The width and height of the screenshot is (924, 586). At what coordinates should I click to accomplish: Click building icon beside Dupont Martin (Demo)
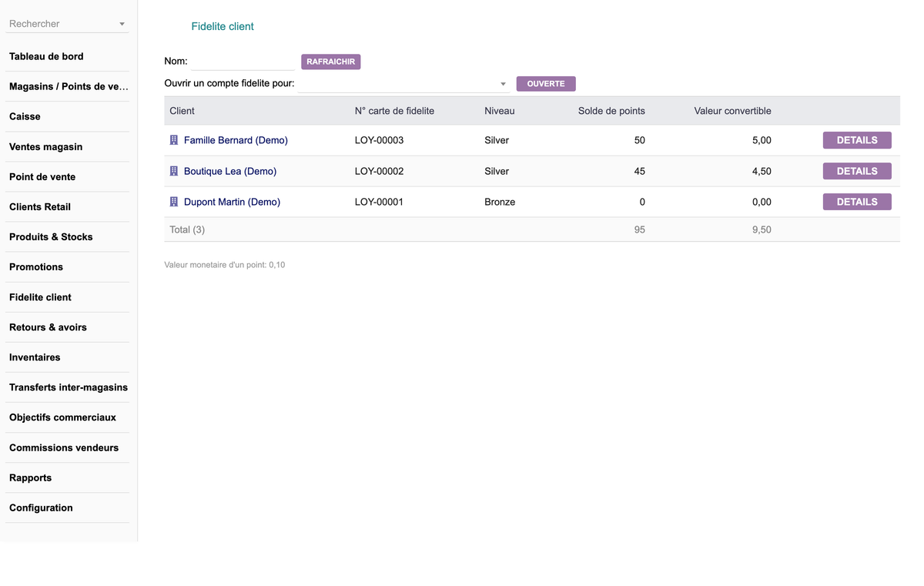click(174, 202)
